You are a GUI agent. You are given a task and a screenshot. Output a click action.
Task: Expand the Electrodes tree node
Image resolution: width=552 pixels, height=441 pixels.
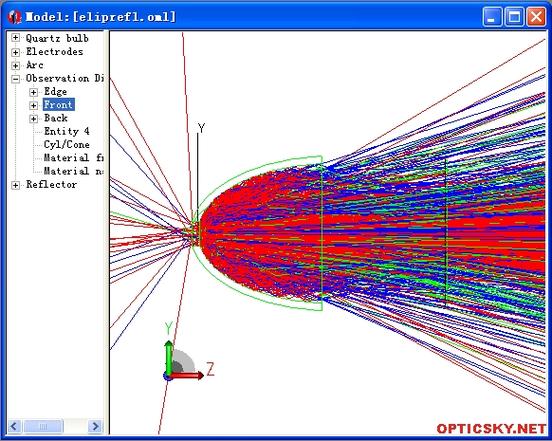15,52
